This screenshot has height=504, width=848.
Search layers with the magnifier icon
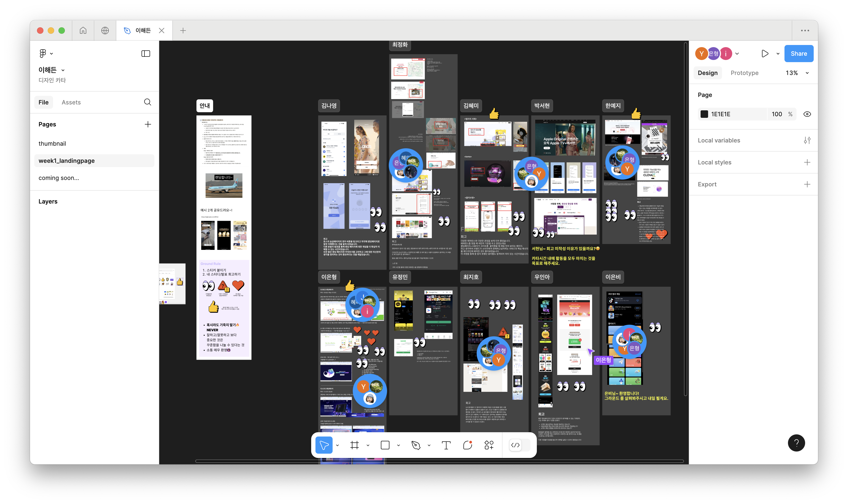pos(147,102)
